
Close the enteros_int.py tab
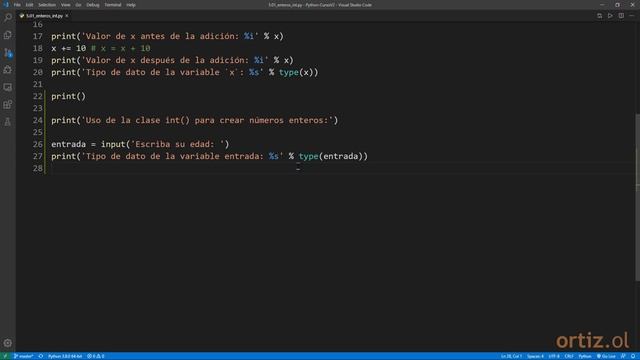[x=67, y=16]
